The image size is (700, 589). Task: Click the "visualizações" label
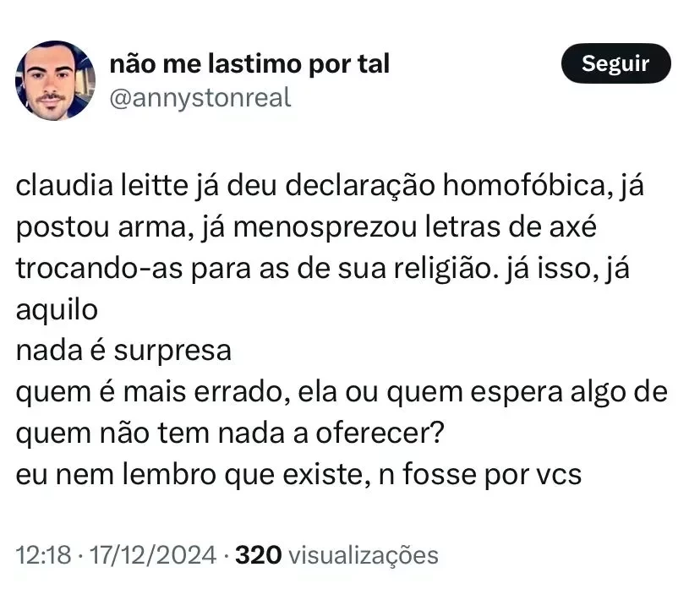point(363,555)
